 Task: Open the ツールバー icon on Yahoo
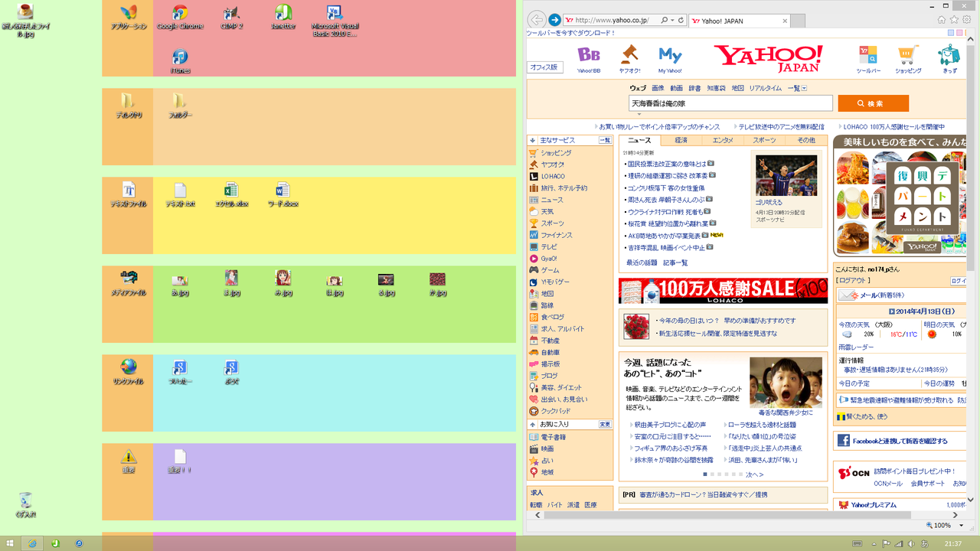tap(868, 59)
